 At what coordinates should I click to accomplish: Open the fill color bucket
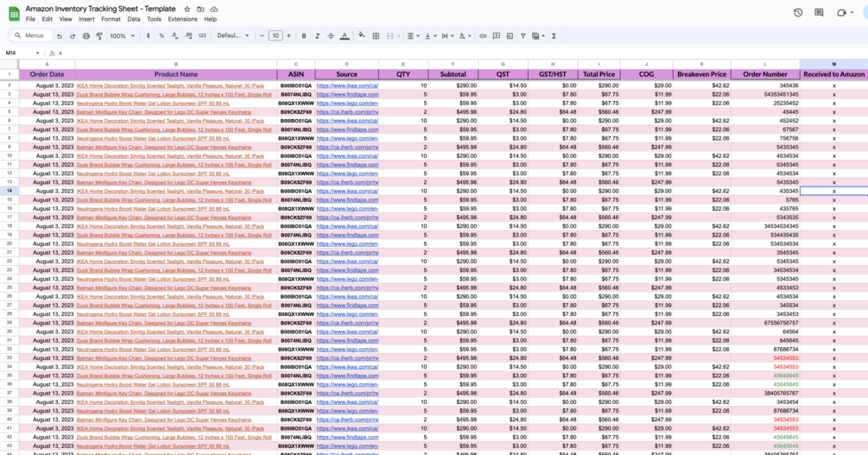click(x=362, y=35)
